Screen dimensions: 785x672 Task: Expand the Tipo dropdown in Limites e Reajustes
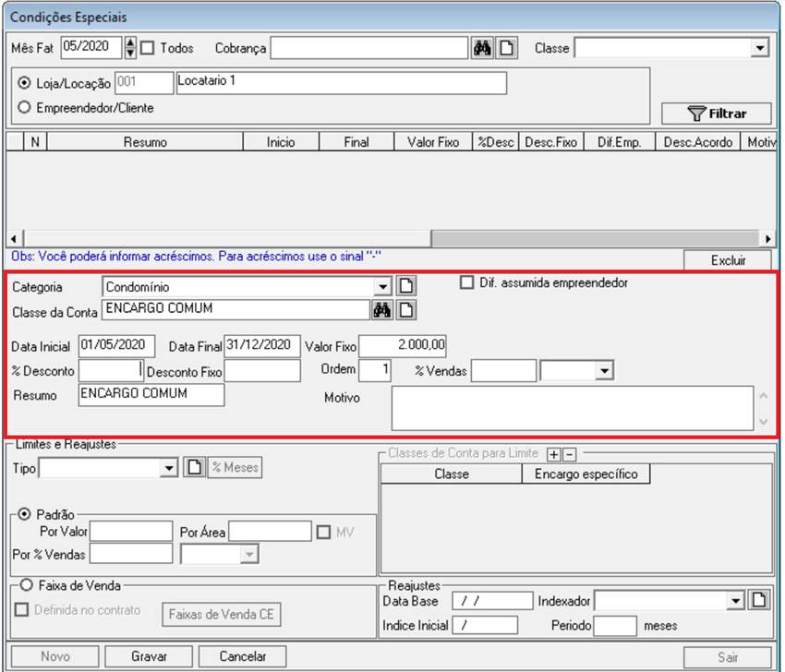click(x=169, y=468)
